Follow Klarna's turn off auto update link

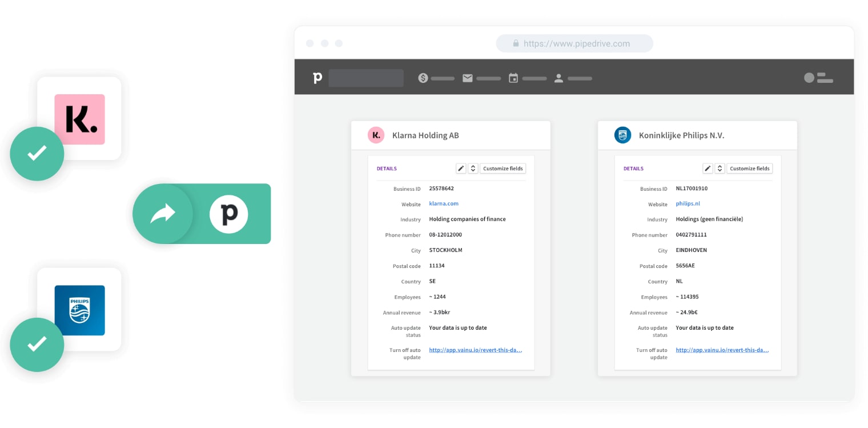click(x=475, y=350)
